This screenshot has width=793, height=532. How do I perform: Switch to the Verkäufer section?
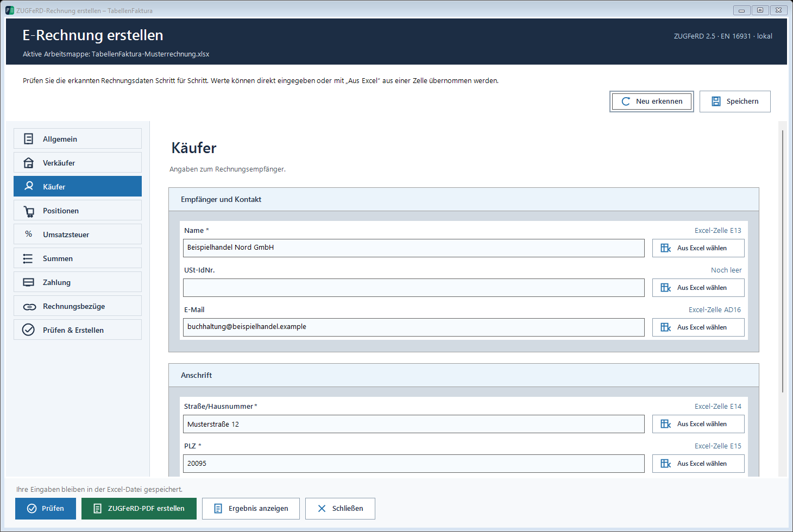click(x=78, y=162)
